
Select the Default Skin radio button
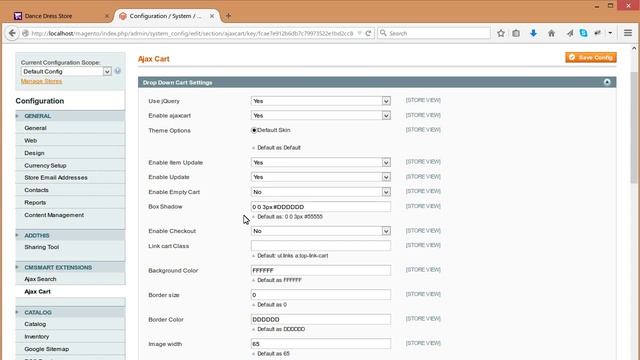(254, 130)
